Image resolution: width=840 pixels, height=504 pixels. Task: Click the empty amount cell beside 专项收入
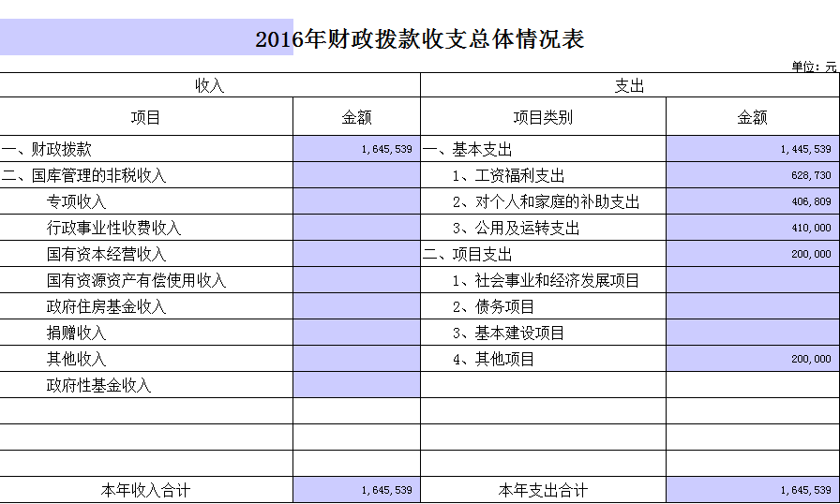click(x=356, y=201)
